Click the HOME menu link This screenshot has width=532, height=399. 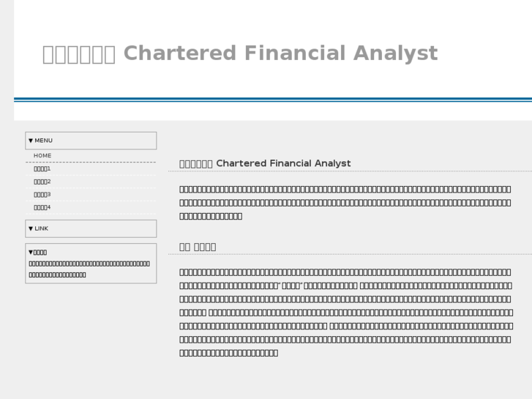pos(42,155)
